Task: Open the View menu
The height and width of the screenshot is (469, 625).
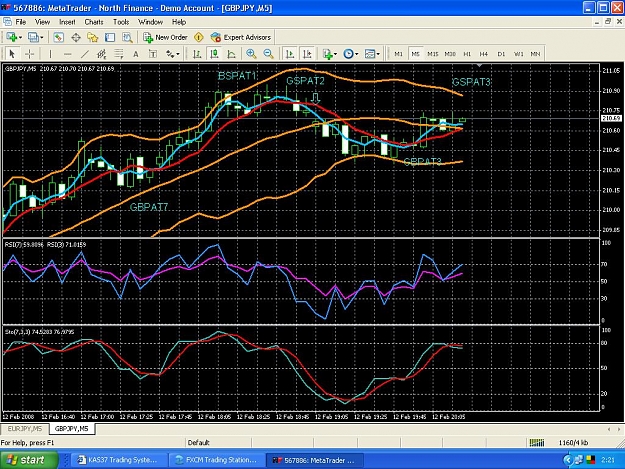Action: pyautogui.click(x=42, y=22)
